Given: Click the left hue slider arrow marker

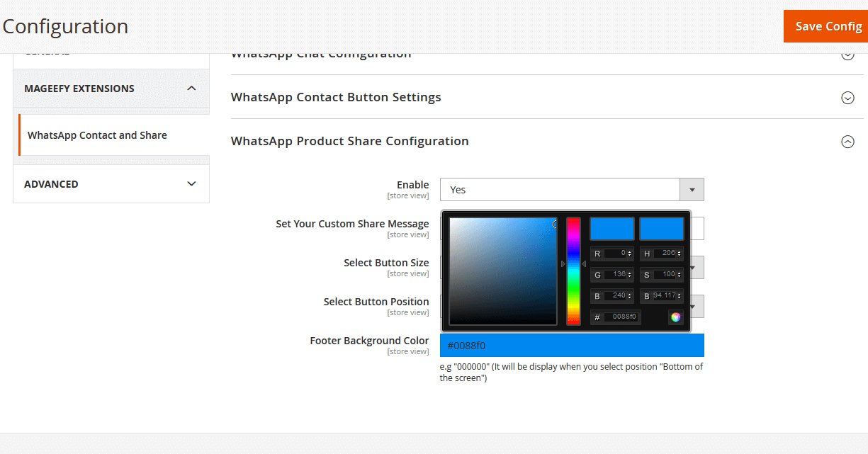Looking at the screenshot, I should pos(563,263).
